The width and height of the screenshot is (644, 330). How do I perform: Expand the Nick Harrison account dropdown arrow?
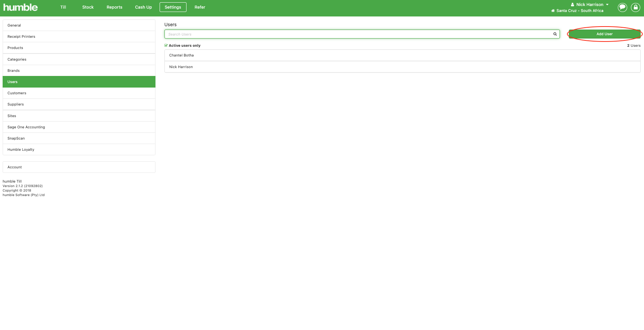(607, 4)
